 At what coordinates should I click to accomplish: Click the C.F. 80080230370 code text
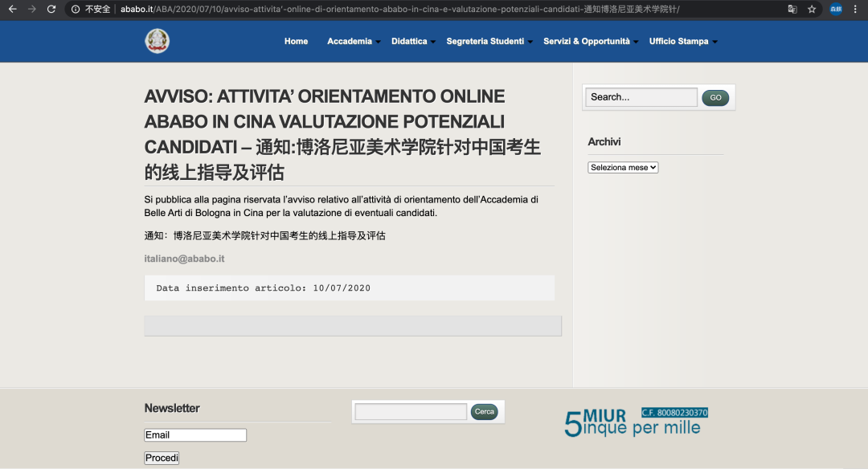[675, 413]
